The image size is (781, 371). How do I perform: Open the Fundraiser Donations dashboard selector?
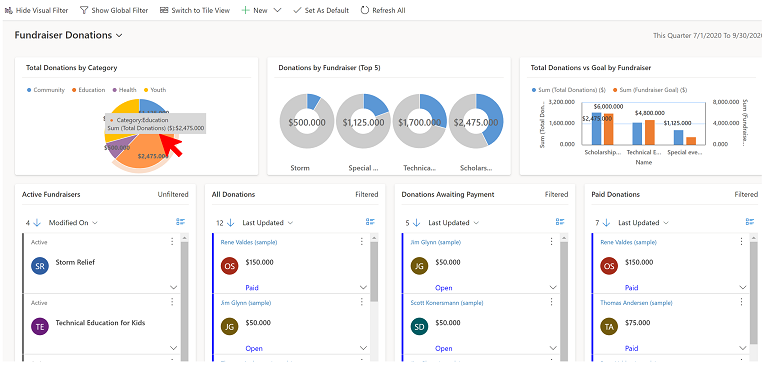click(x=69, y=35)
